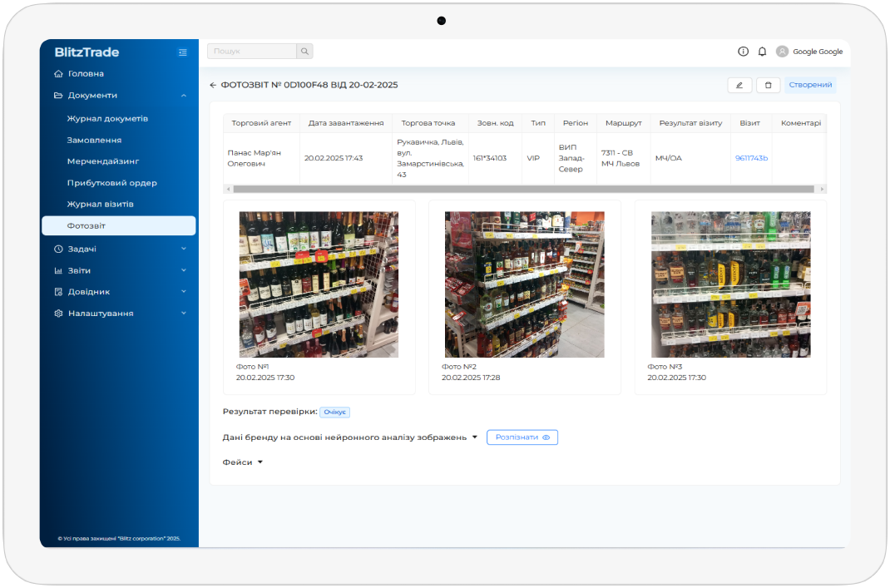The width and height of the screenshot is (890, 588).
Task: Click the back arrow beside ФОТОЗВІТ title
Action: pos(213,85)
